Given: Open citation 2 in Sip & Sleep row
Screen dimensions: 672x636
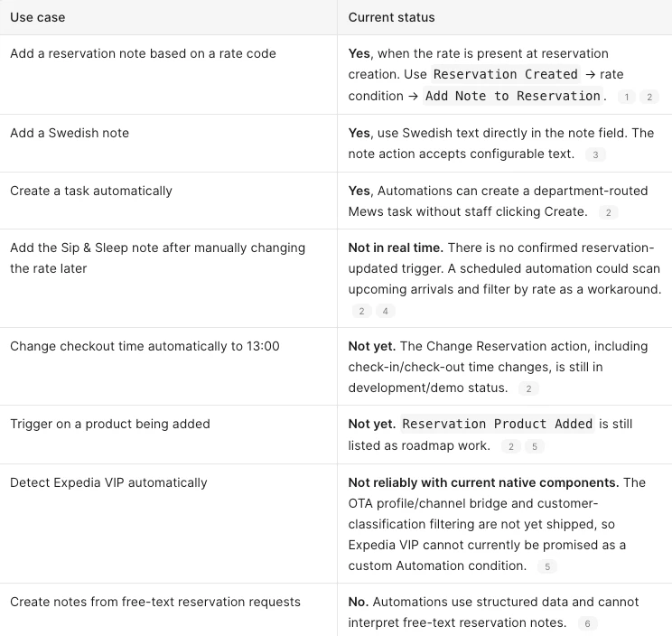Looking at the screenshot, I should pyautogui.click(x=361, y=311).
